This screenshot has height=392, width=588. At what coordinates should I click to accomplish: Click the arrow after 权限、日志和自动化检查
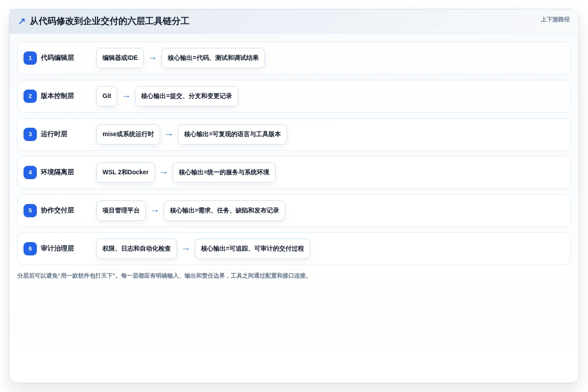click(186, 249)
